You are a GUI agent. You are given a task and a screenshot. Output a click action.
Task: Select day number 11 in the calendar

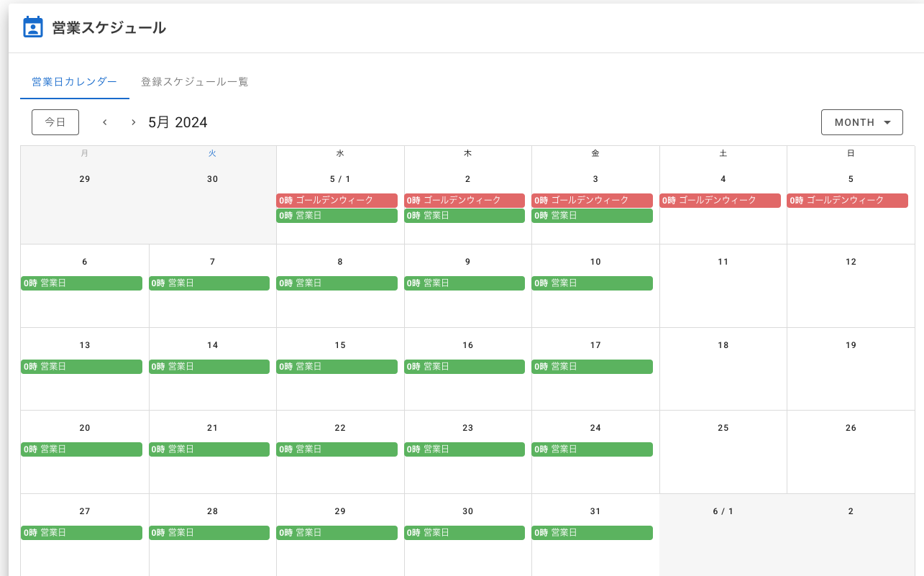point(723,262)
